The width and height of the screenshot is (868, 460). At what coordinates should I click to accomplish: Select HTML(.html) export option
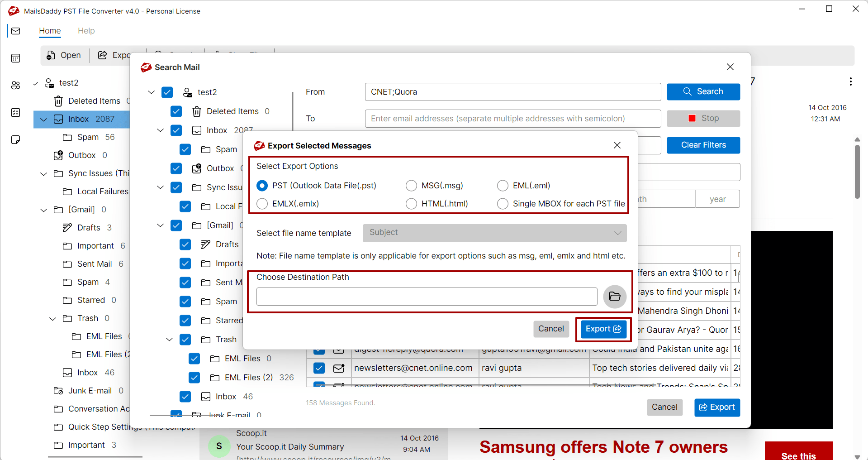411,204
